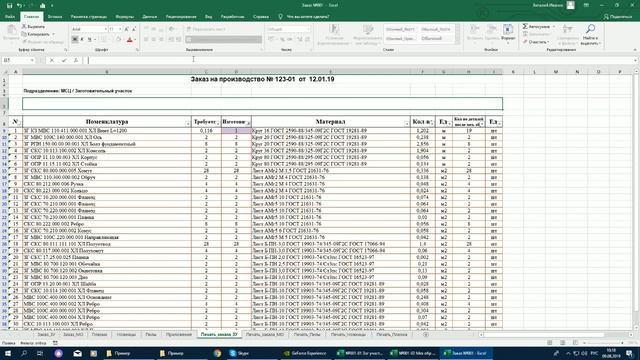640x360 pixels.
Task: Open the Windows Start menu
Action: pos(8,353)
